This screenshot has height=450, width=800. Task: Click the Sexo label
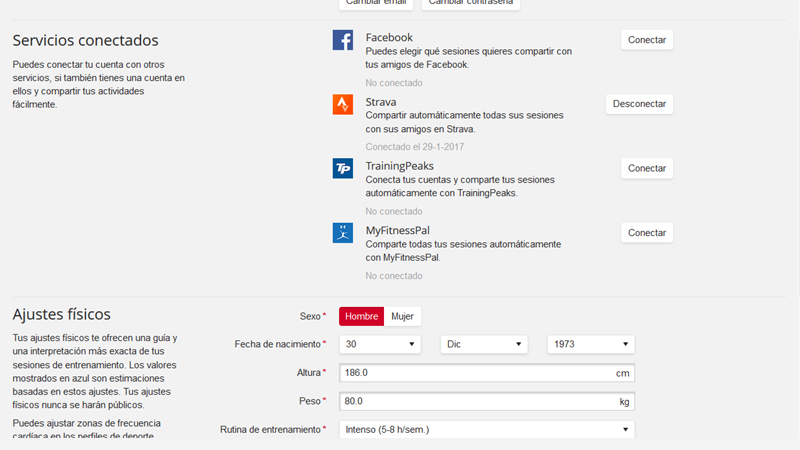click(x=310, y=316)
